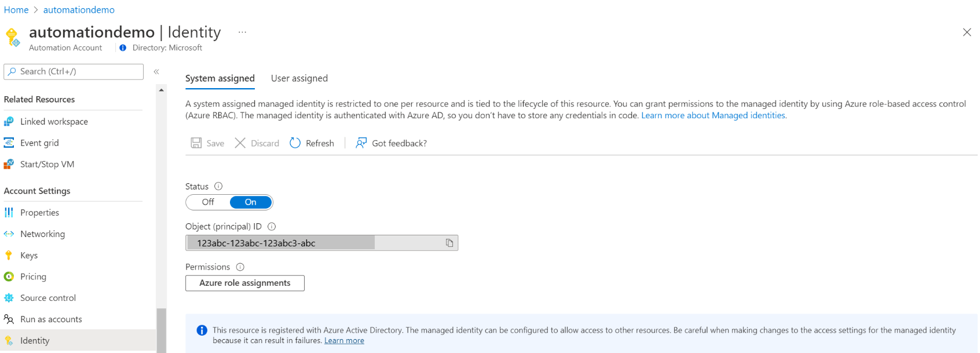The width and height of the screenshot is (980, 353).
Task: Open Learn more about Managed identities link
Action: click(714, 115)
